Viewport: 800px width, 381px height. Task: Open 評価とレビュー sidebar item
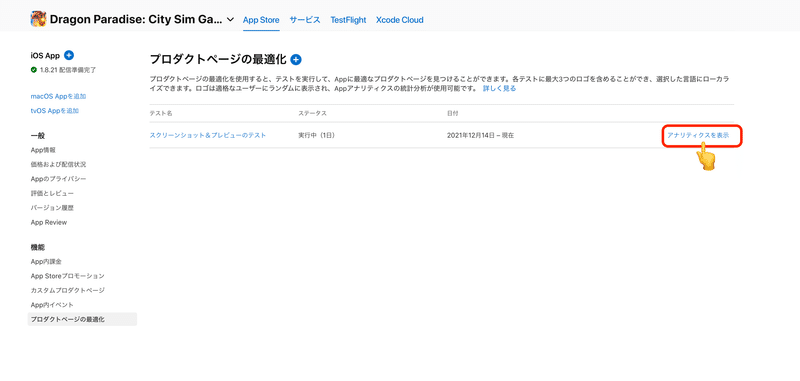click(52, 193)
